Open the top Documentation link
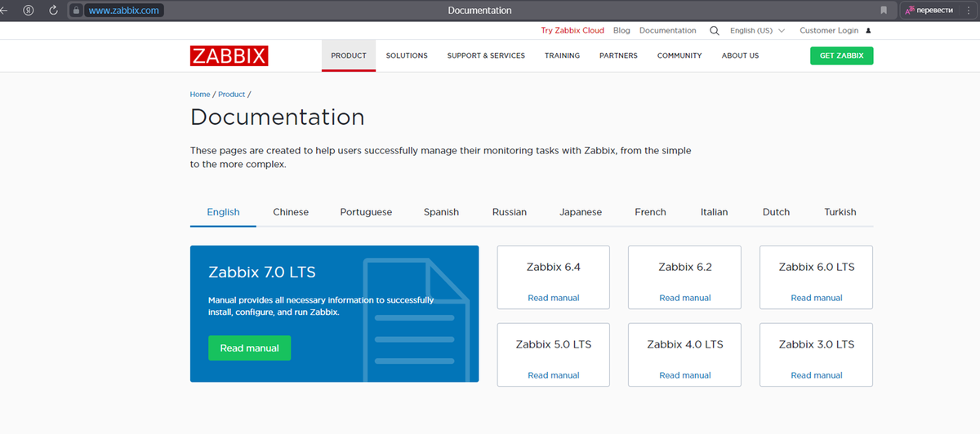980x434 pixels. point(668,30)
